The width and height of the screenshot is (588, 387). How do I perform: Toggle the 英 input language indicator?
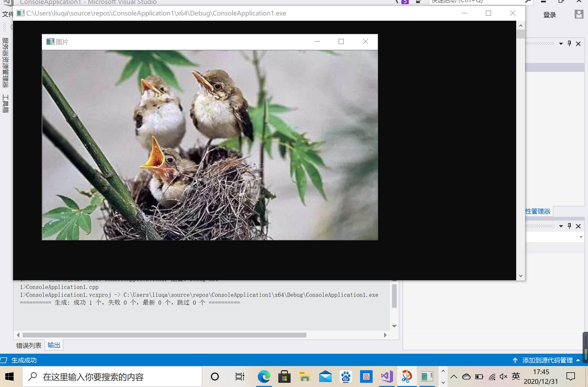516,377
